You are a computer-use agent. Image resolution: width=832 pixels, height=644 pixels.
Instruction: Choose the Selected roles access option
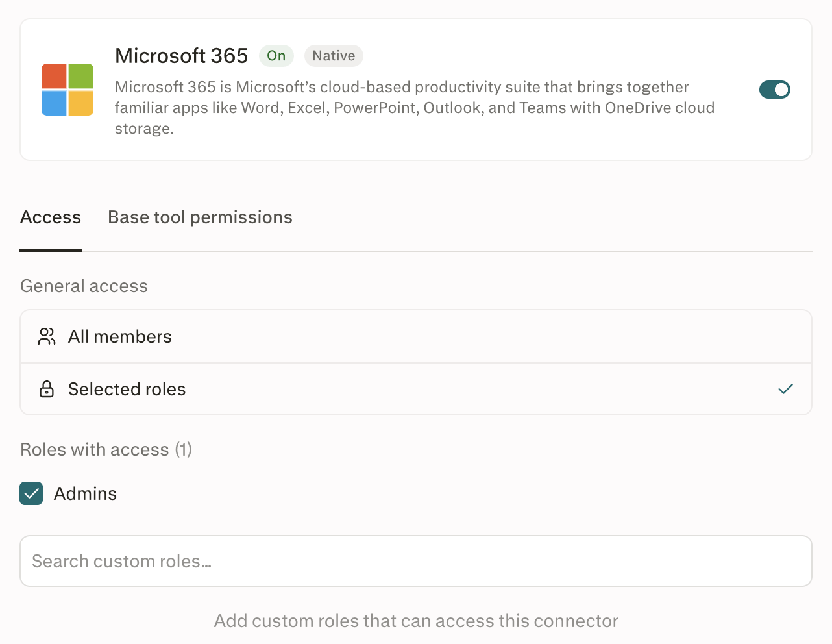click(x=416, y=389)
